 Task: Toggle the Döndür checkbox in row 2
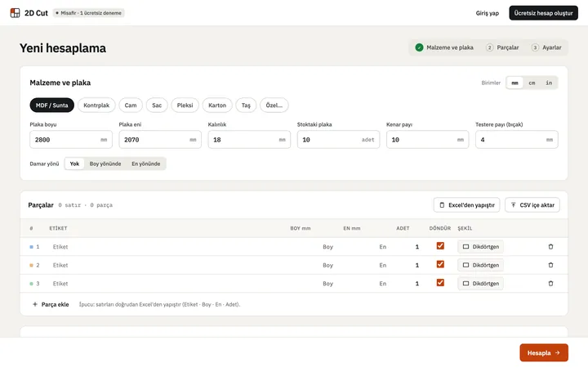click(440, 264)
